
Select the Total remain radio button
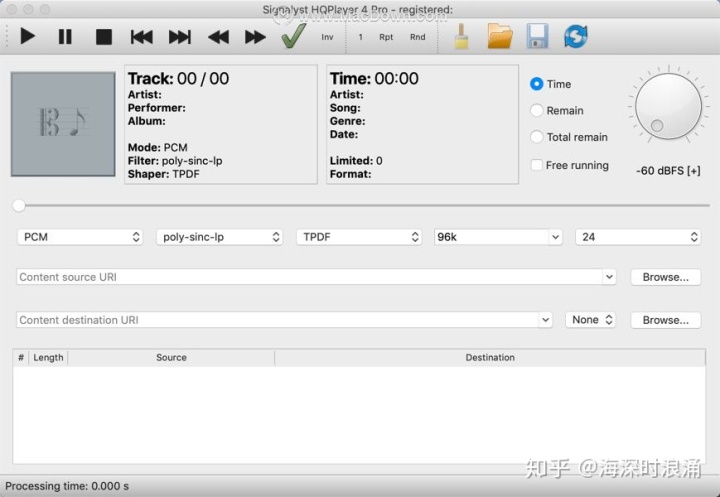tap(536, 137)
